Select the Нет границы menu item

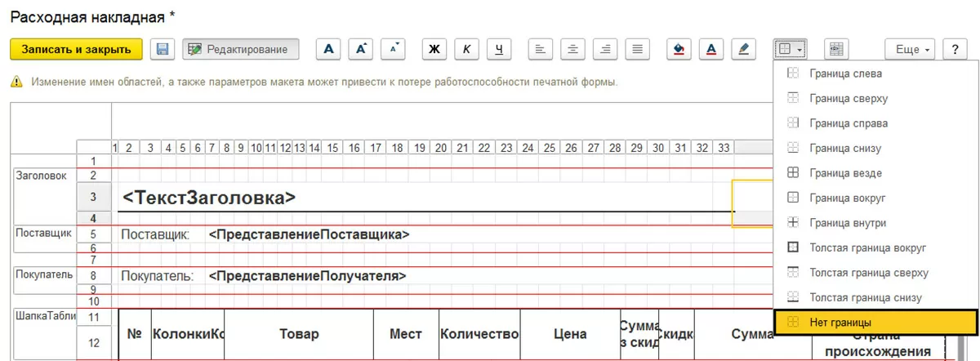pos(875,323)
